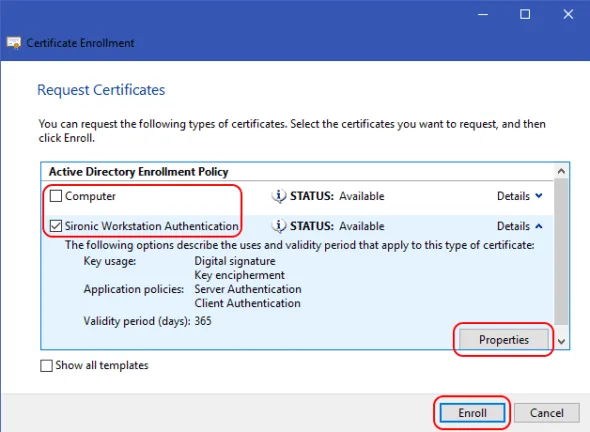
Task: Click the 'Application policies:' label
Action: [134, 289]
